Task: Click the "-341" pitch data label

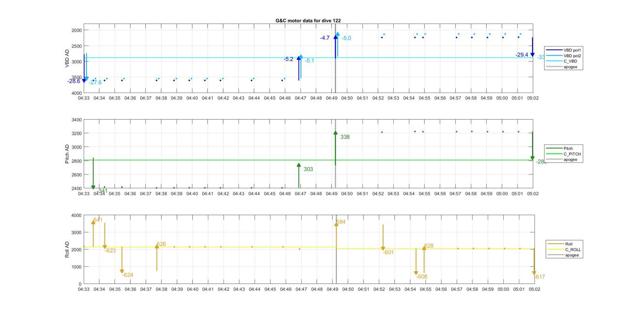Action: point(102,191)
